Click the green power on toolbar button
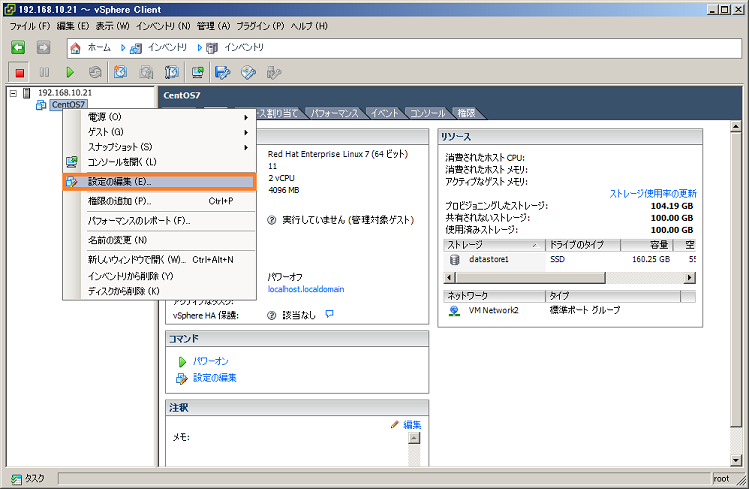This screenshot has height=489, width=749. pyautogui.click(x=70, y=73)
